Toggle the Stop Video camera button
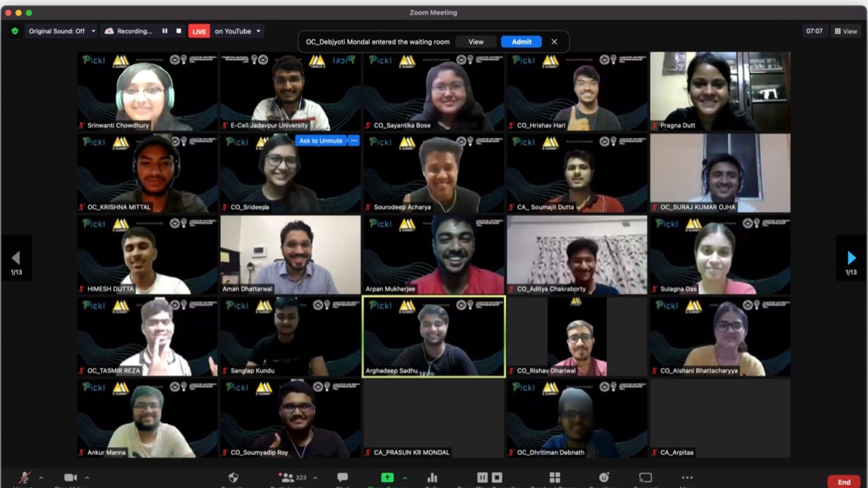Image resolution: width=868 pixels, height=488 pixels. pos(70,478)
